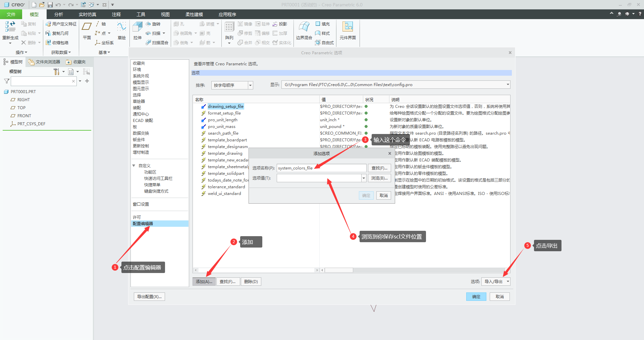Open the 扫描 sweep dropdown arrow
This screenshot has width=644, height=340.
(164, 33)
